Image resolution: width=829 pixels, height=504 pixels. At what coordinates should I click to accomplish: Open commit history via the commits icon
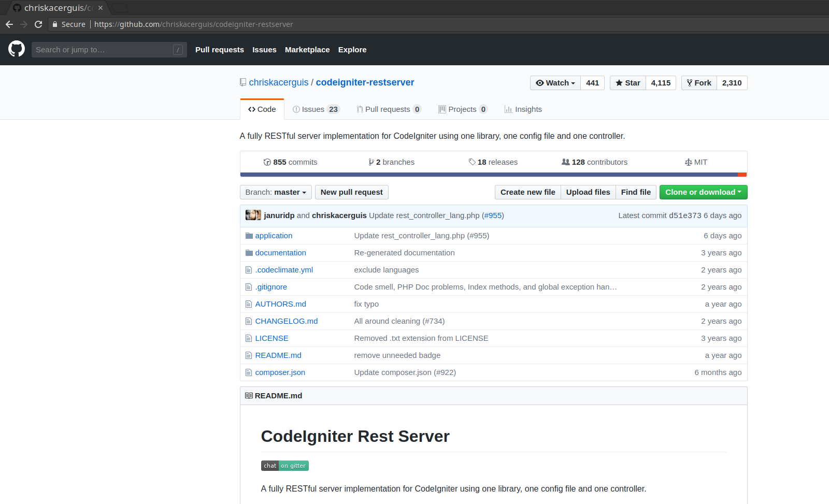click(x=267, y=162)
